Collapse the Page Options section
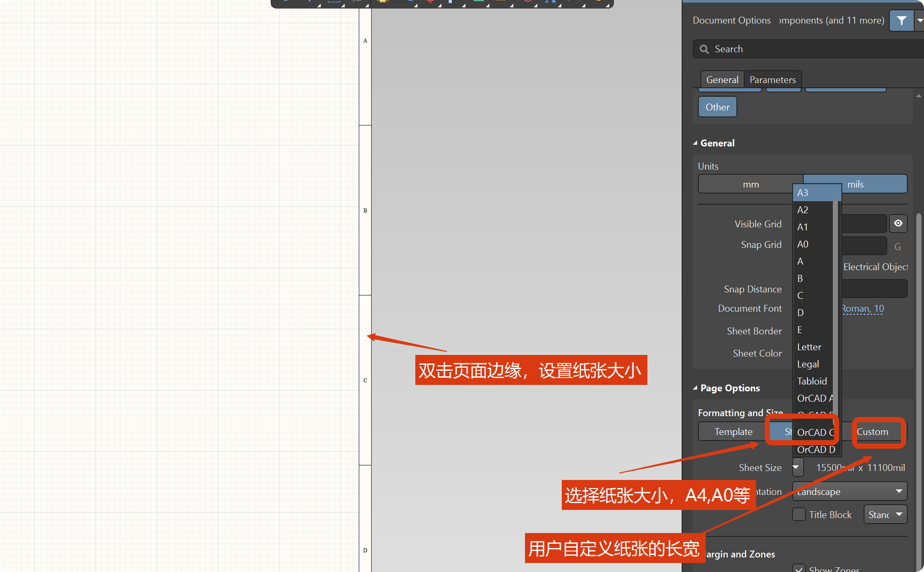 [695, 388]
